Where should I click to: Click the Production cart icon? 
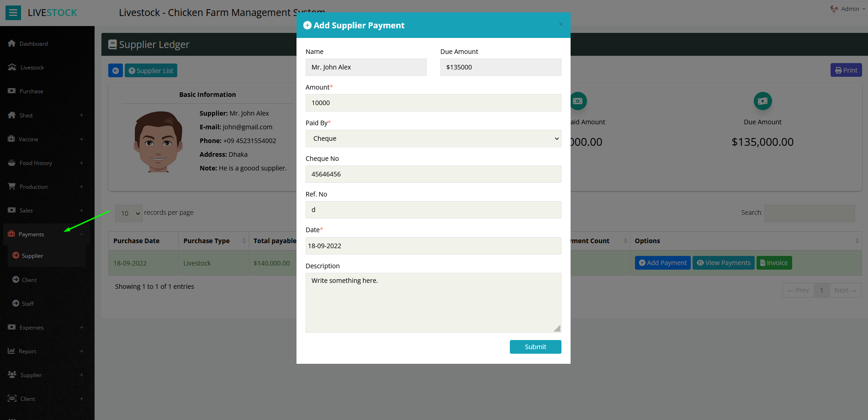tap(12, 186)
